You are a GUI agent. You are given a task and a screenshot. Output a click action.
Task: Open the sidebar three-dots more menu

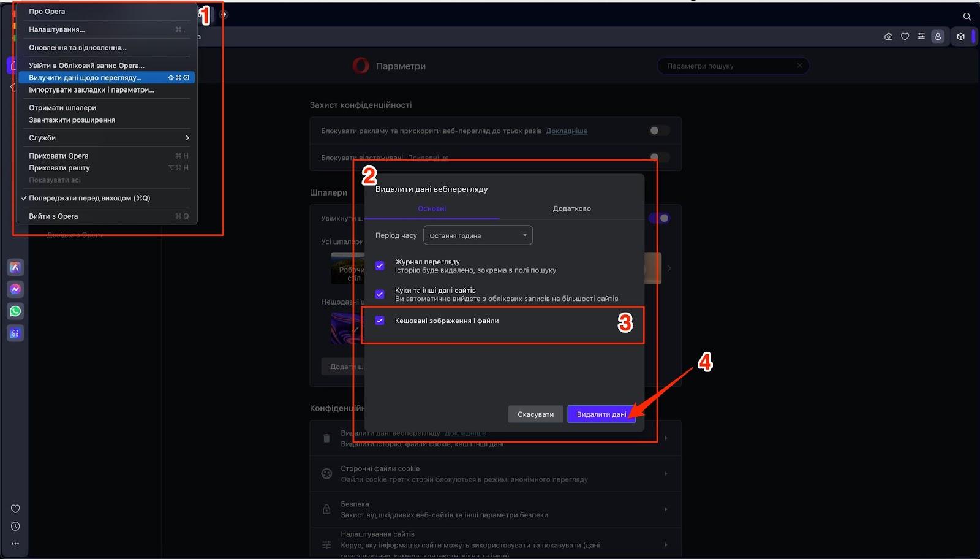pos(15,544)
